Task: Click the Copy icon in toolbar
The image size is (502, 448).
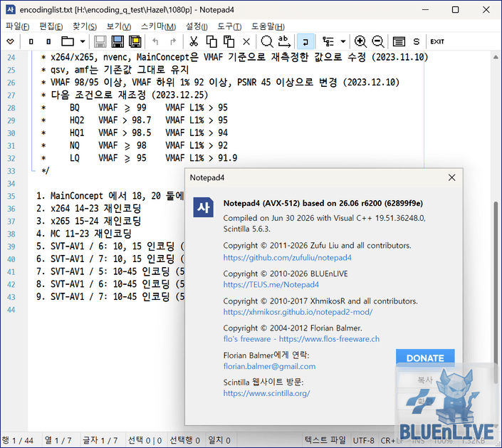Action: pos(211,41)
